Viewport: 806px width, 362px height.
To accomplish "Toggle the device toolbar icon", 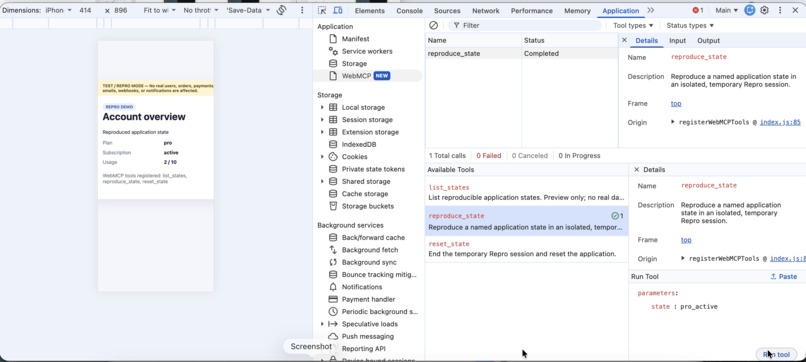I will (x=338, y=10).
